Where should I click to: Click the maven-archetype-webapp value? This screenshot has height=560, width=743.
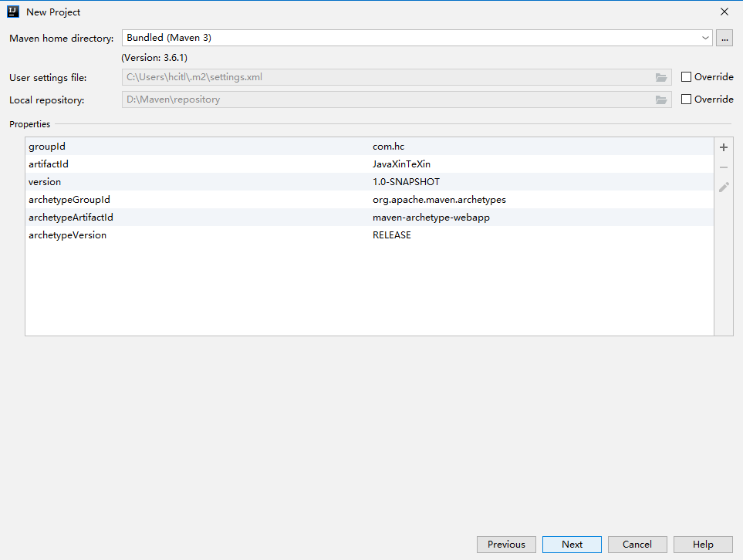[431, 218]
